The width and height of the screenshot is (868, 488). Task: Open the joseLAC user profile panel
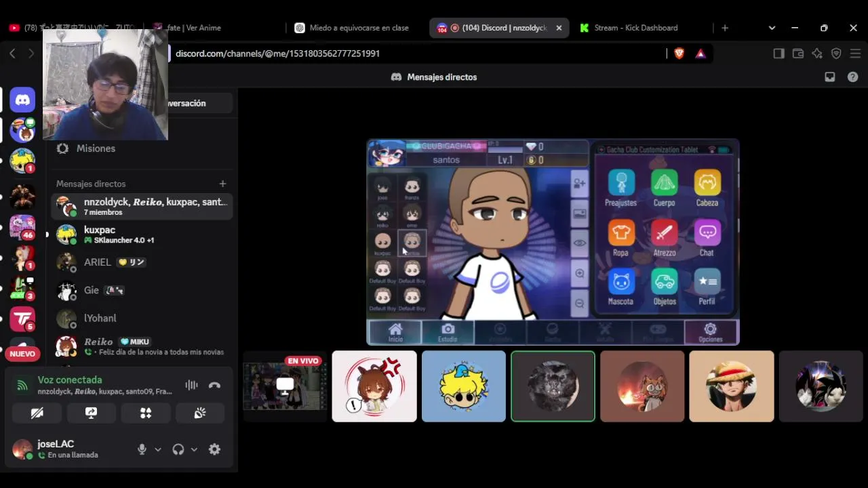pyautogui.click(x=70, y=449)
